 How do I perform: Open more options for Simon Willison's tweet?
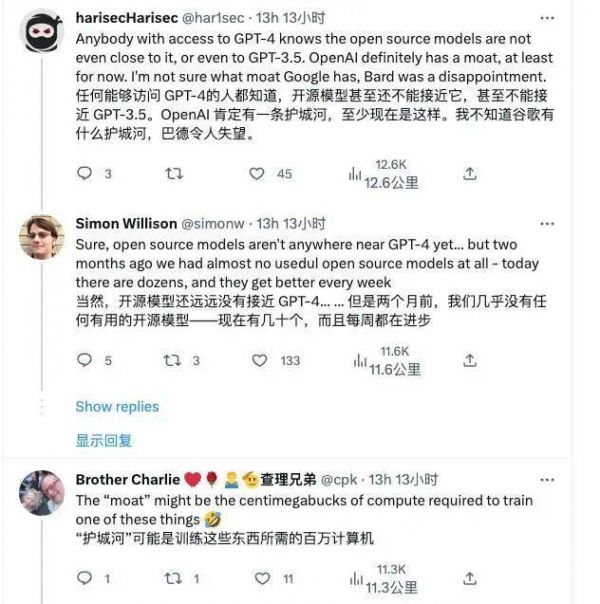pyautogui.click(x=547, y=223)
